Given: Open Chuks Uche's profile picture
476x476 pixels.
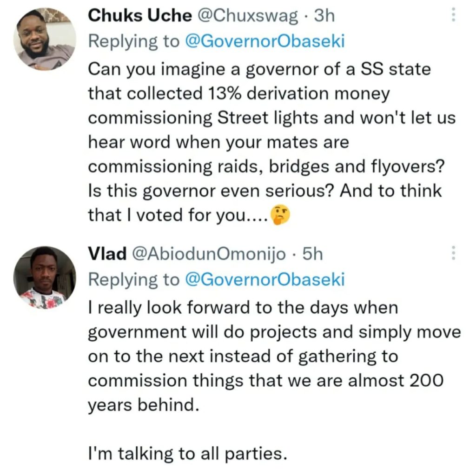Looking at the screenshot, I should [46, 39].
